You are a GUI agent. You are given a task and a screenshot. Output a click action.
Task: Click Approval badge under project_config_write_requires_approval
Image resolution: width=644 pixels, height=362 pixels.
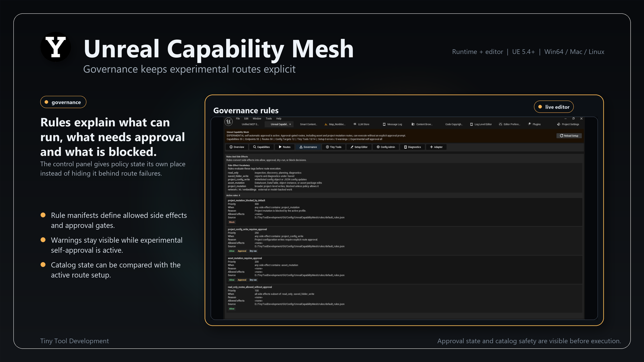242,251
